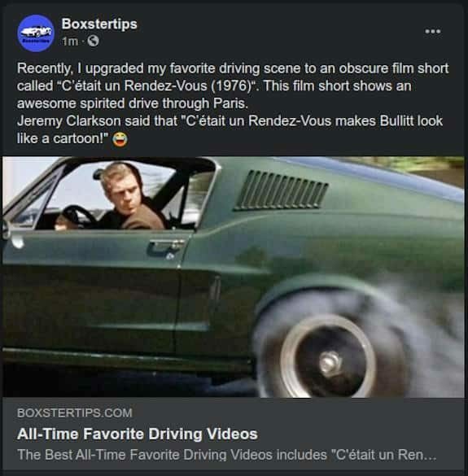Open the Boxstertips profile avatar
Viewport: 468px width, 476px height.
click(x=36, y=33)
